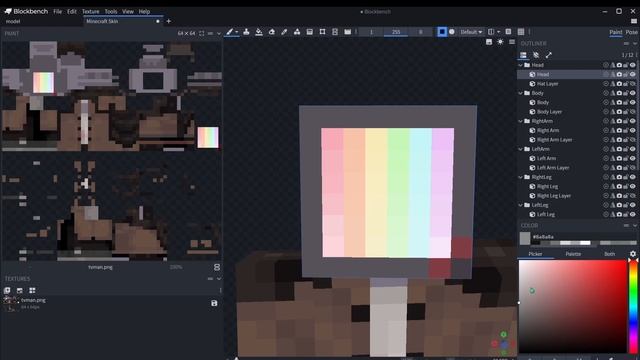Toggle visibility eye for Hat Layer
This screenshot has width=640, height=360.
[x=633, y=84]
